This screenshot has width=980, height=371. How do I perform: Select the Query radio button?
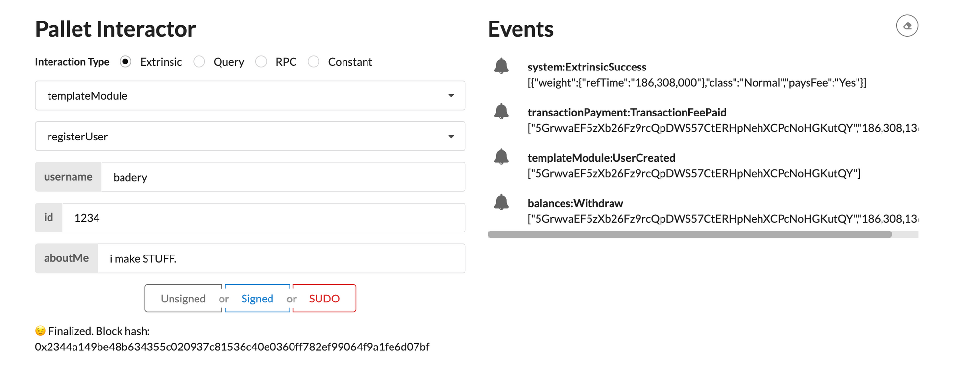(x=199, y=62)
